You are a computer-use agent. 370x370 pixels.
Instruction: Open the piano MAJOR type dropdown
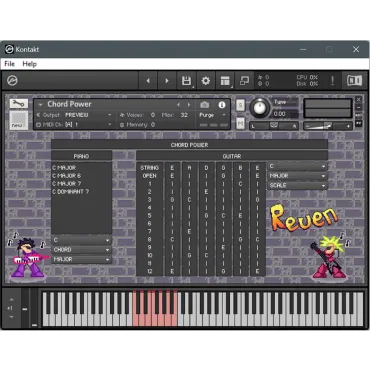click(x=82, y=259)
